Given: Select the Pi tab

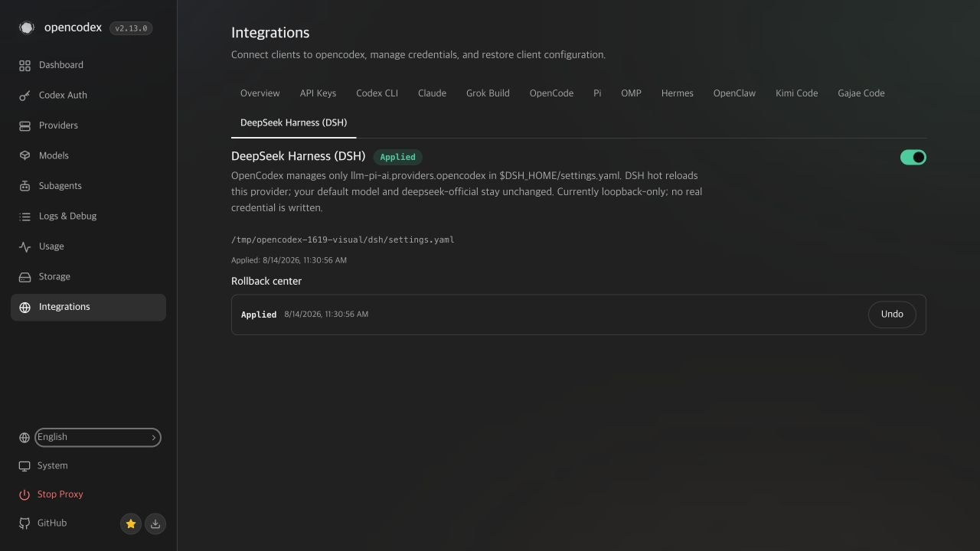Looking at the screenshot, I should pyautogui.click(x=597, y=93).
